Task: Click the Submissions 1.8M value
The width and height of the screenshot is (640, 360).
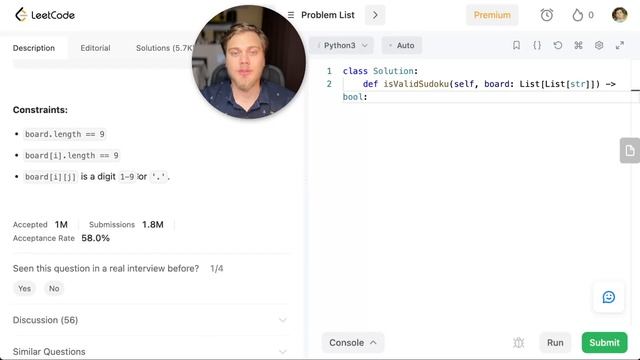Action: click(153, 224)
